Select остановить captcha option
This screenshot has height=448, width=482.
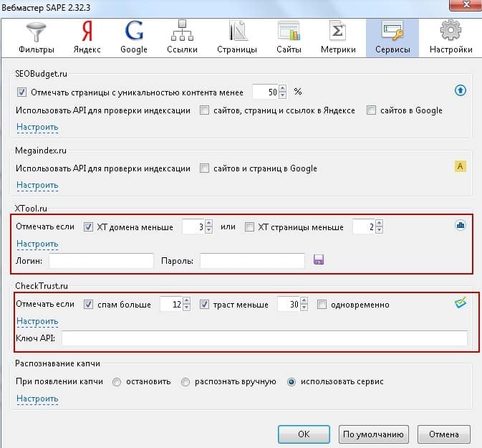pyautogui.click(x=117, y=382)
